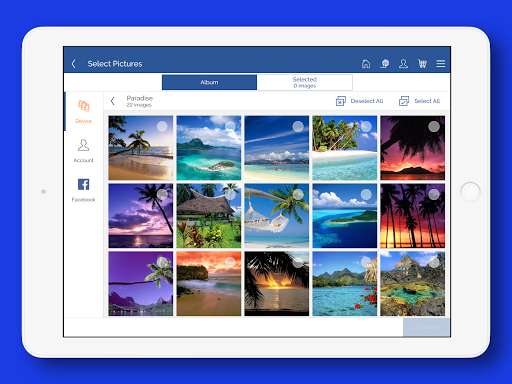The height and width of the screenshot is (384, 512).
Task: Click the Continue button
Action: (426, 327)
